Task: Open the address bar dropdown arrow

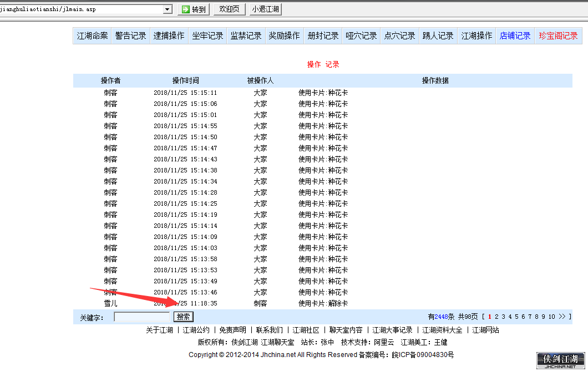Action: [x=168, y=9]
